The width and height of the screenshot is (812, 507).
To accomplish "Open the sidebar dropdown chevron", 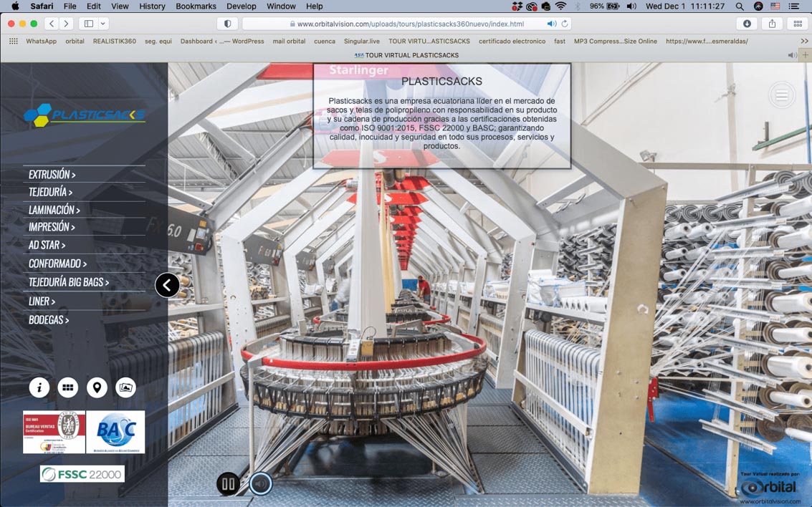I will (103, 24).
